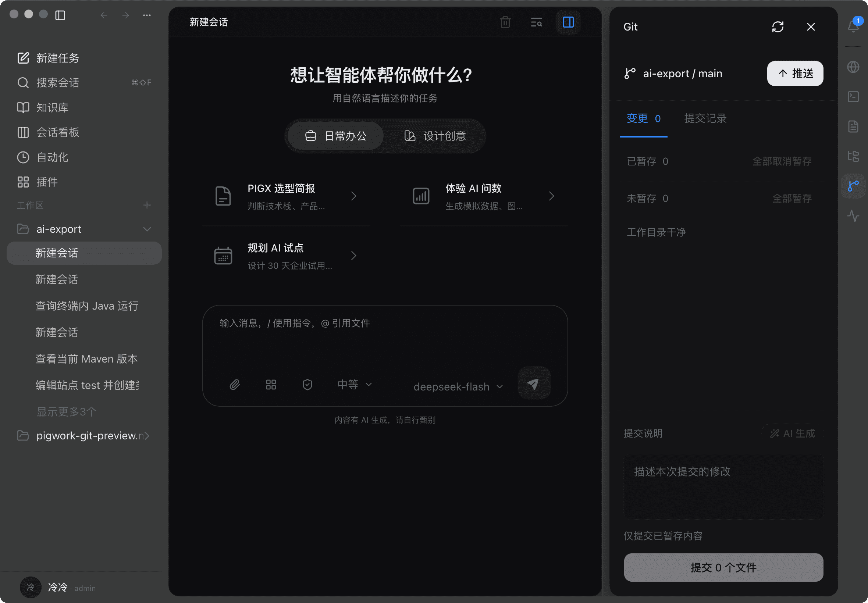Open the 查询终端内 Java 运行 conversation
Viewport: 868px width, 603px height.
coord(86,306)
